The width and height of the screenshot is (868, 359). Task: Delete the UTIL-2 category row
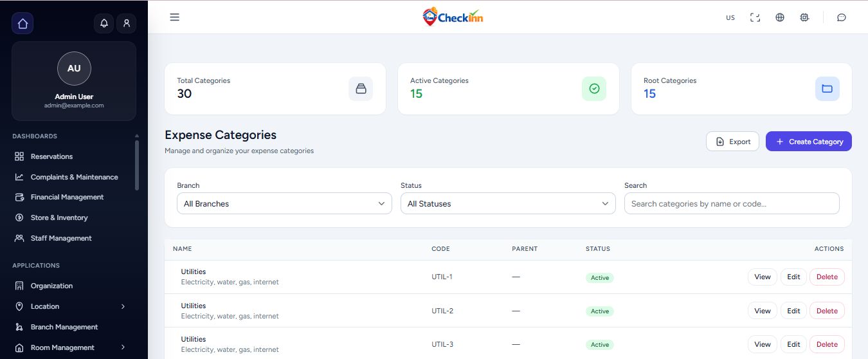pos(827,311)
